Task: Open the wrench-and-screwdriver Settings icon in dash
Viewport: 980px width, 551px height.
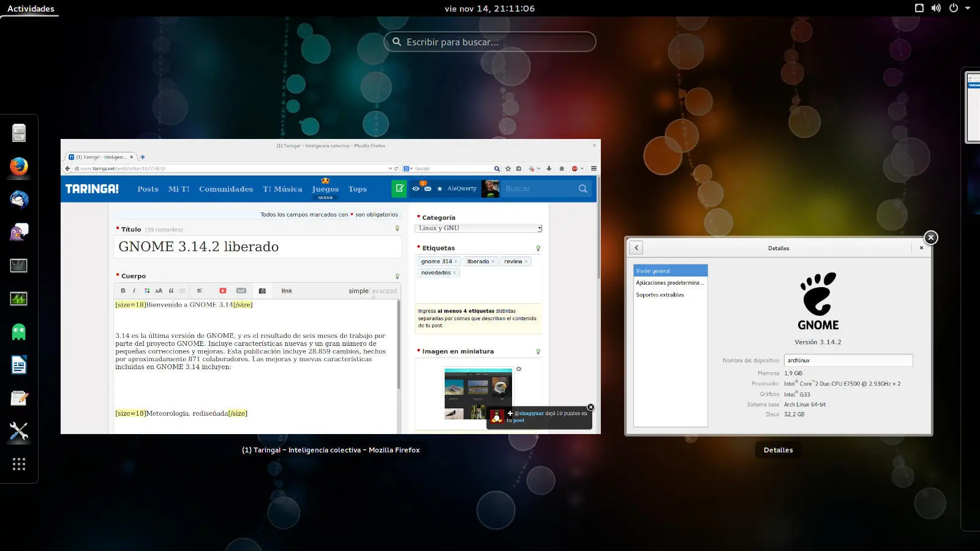Action: click(x=19, y=431)
